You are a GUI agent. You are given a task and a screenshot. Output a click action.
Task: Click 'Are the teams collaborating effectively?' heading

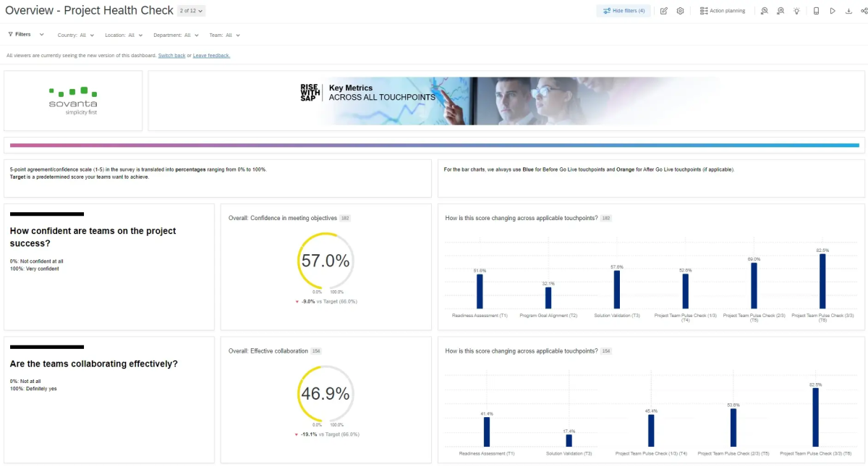pos(93,363)
